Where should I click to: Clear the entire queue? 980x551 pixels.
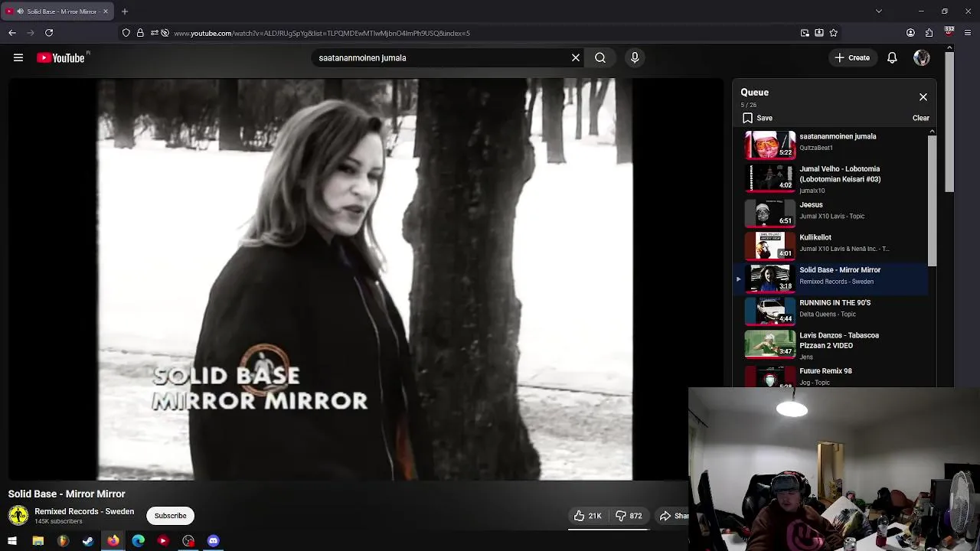(921, 118)
